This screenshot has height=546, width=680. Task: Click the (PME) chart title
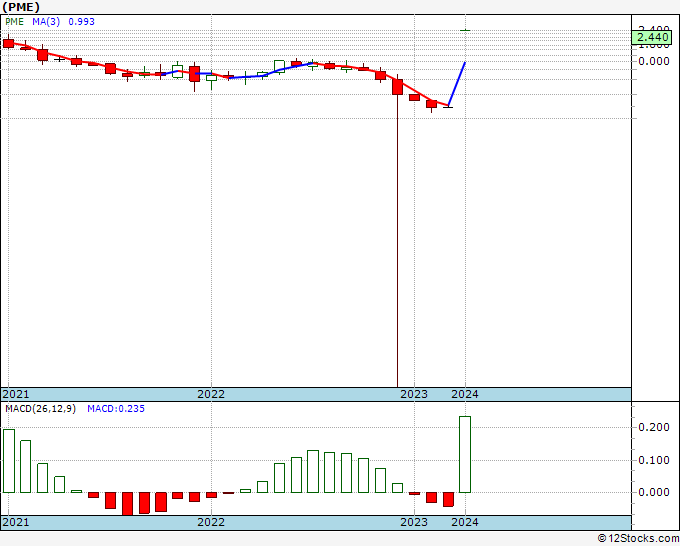(x=21, y=7)
